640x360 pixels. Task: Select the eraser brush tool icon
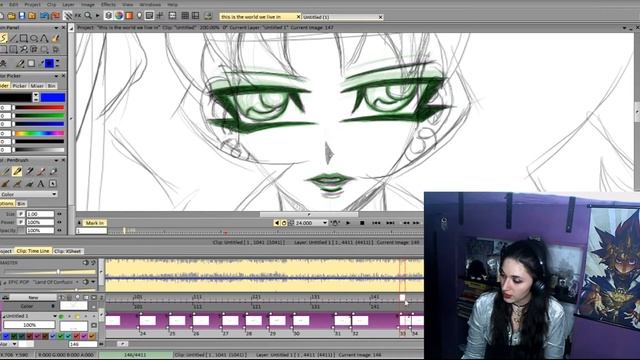pyautogui.click(x=53, y=171)
